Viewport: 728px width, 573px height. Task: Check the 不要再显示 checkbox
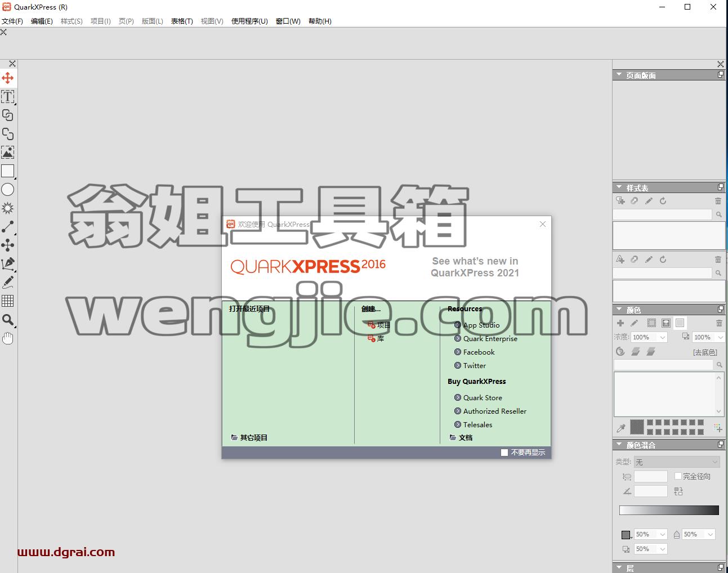[x=504, y=453]
